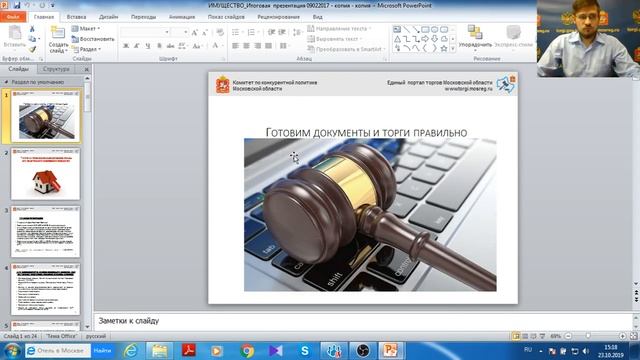
Task: Click the Восстановить reset button
Action: point(93,39)
